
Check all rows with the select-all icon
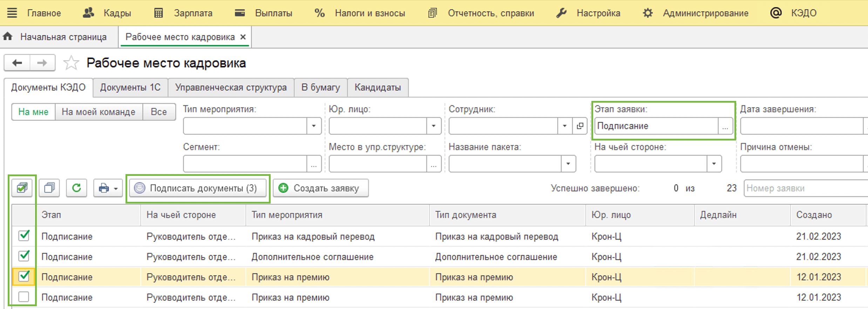click(22, 188)
